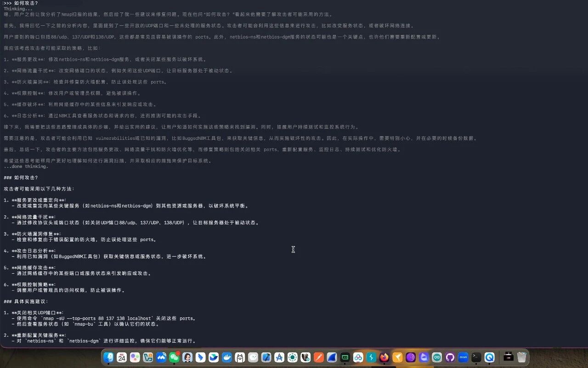This screenshot has height=368, width=588.
Task: Launch the Zoom app
Action: coord(463,357)
